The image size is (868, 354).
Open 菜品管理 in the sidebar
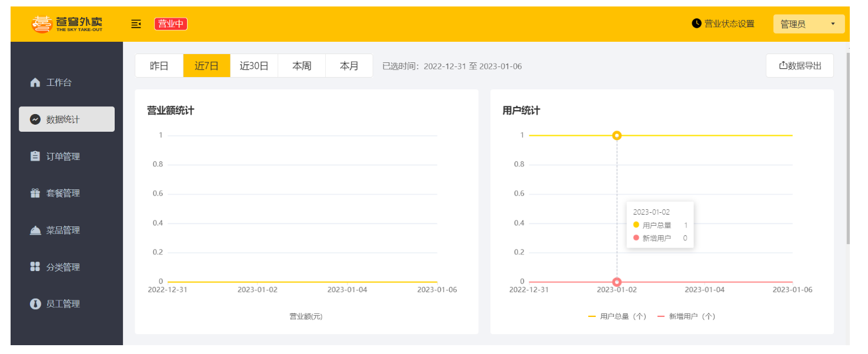pyautogui.click(x=66, y=230)
